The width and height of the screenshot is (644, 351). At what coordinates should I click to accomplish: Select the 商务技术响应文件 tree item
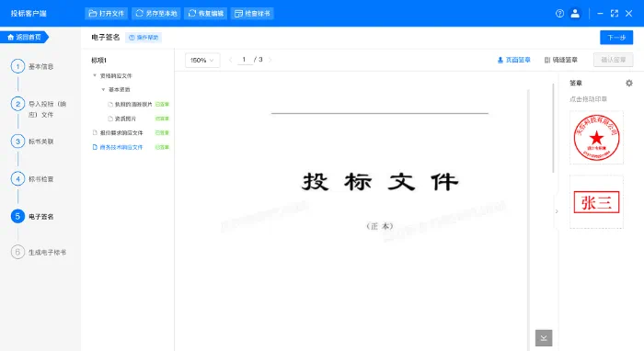[118, 147]
